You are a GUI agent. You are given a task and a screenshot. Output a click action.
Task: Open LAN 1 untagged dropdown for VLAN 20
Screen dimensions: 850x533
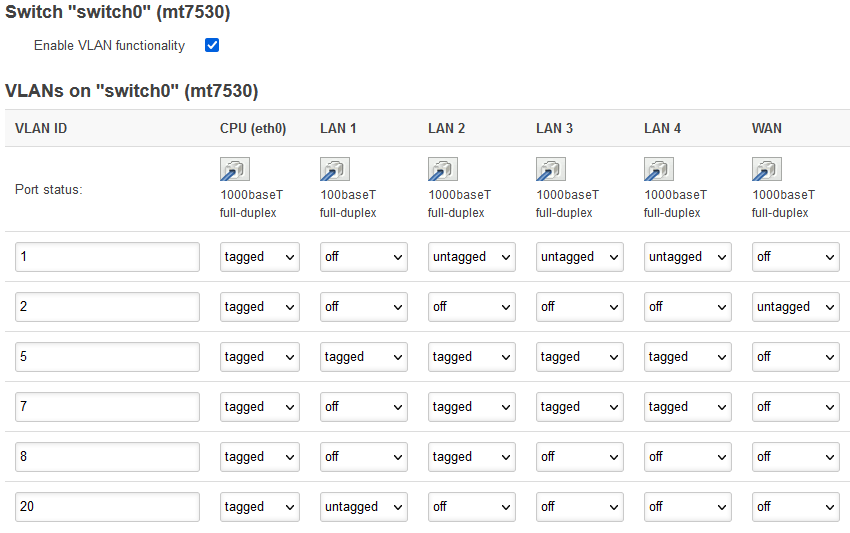click(x=364, y=506)
